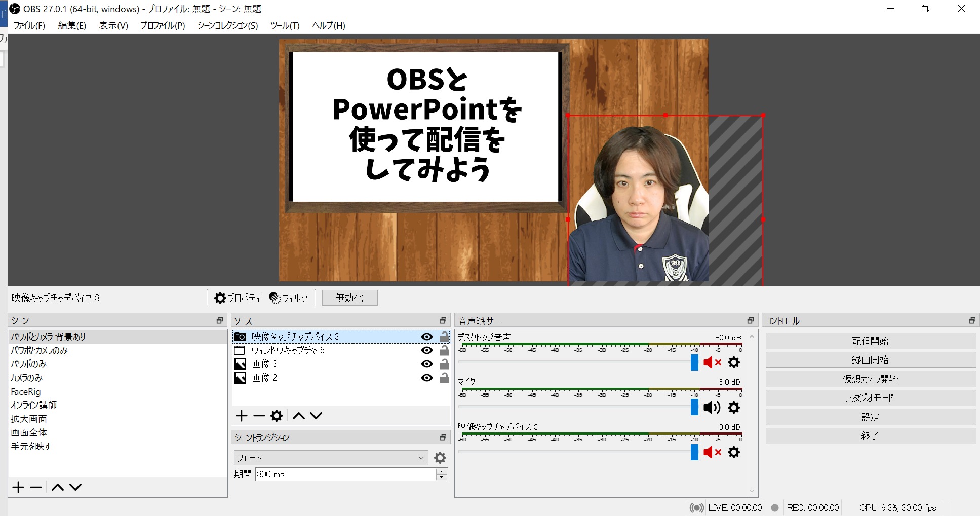Open source properties gear in ソース toolbar
The width and height of the screenshot is (980, 516).
[x=277, y=416]
